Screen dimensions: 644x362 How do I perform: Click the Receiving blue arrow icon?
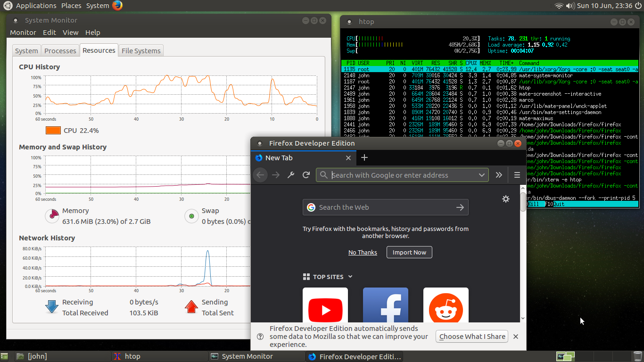[51, 307]
